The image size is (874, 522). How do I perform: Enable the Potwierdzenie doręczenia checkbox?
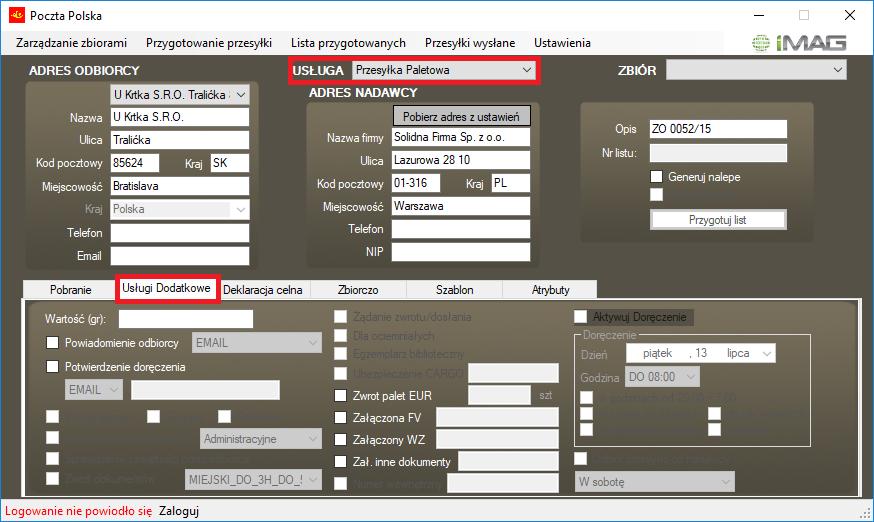(52, 367)
